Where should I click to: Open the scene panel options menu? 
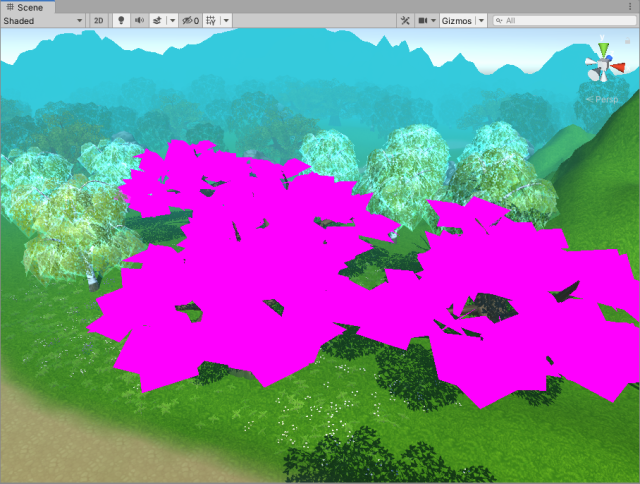(630, 6)
